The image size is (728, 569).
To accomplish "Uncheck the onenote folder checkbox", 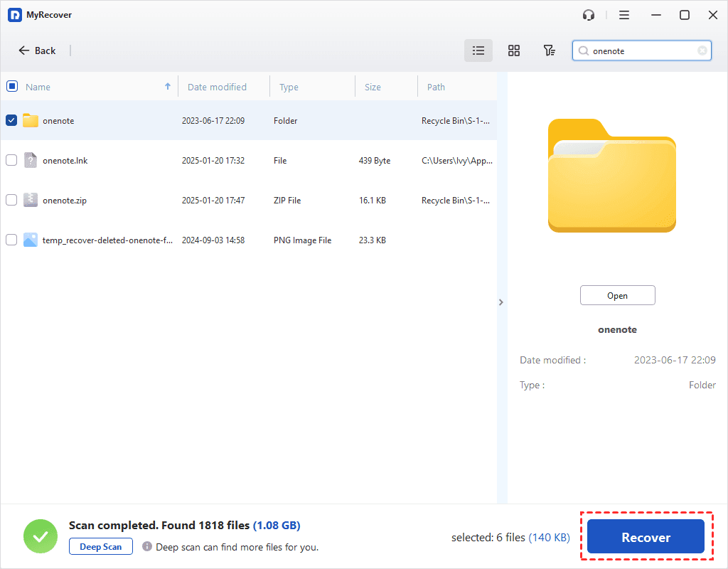I will [x=11, y=120].
